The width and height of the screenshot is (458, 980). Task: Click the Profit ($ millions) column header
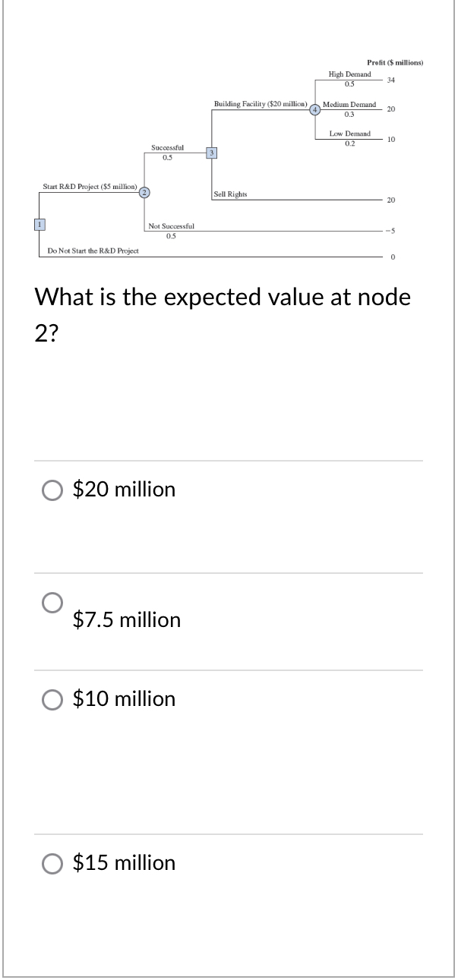point(396,62)
